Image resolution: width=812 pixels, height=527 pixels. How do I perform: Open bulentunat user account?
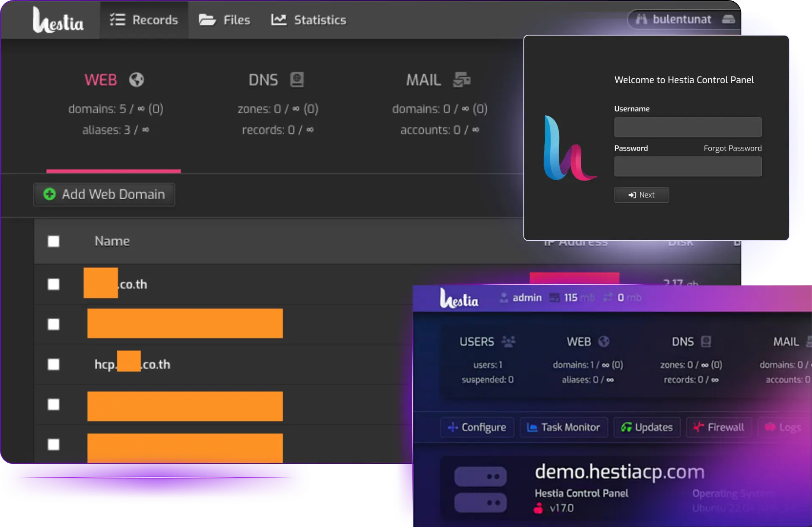click(682, 19)
